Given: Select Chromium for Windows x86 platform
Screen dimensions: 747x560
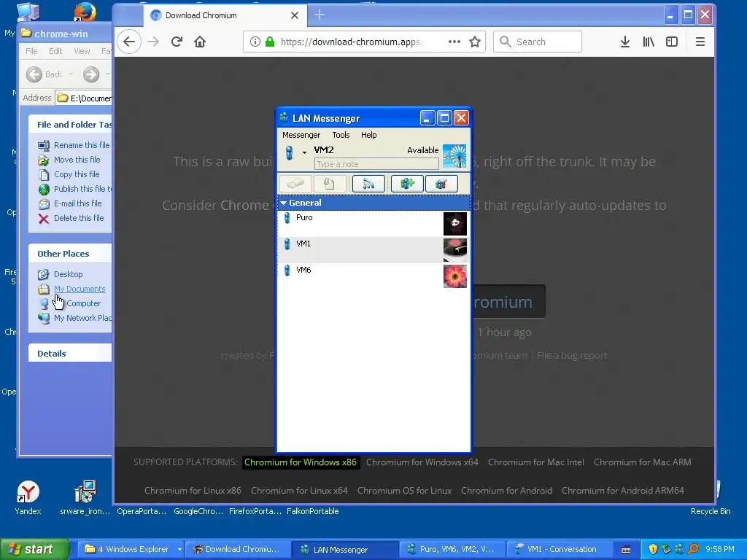Looking at the screenshot, I should coord(301,462).
